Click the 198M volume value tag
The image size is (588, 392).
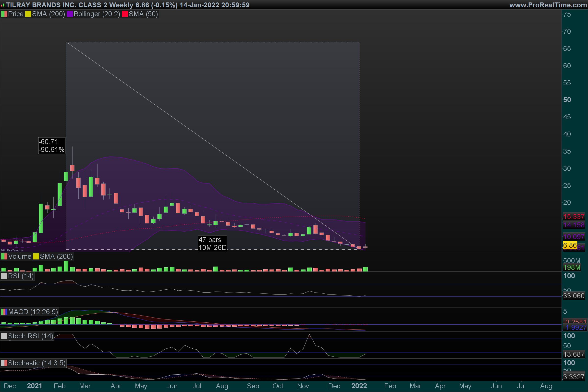tap(572, 268)
